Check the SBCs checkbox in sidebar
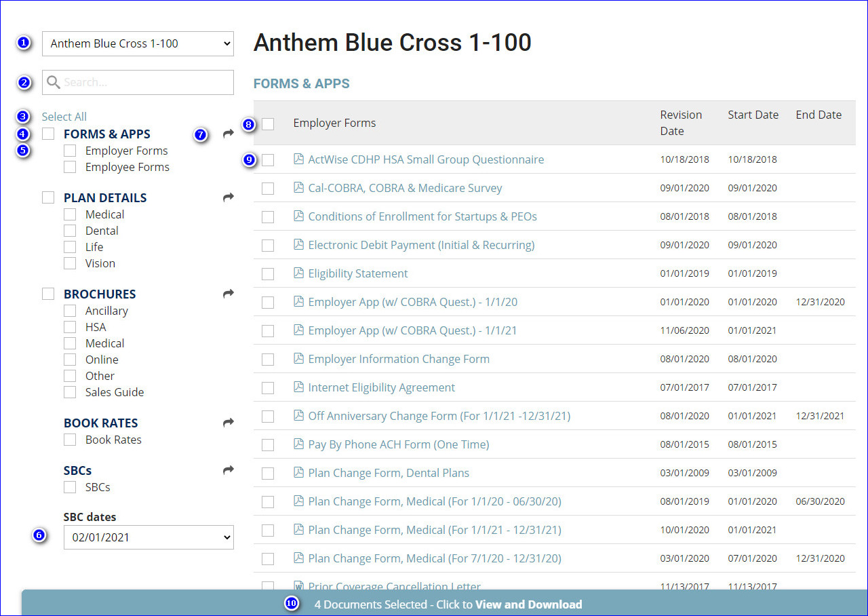The height and width of the screenshot is (616, 868). [x=70, y=487]
